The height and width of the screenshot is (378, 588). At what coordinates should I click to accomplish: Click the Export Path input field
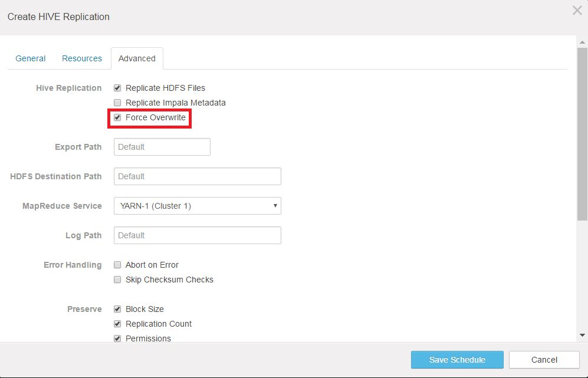162,147
